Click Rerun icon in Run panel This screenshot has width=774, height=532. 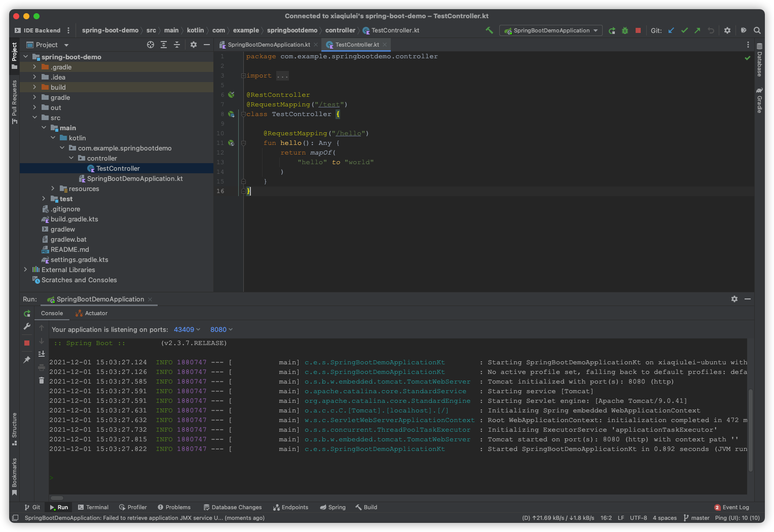27,314
